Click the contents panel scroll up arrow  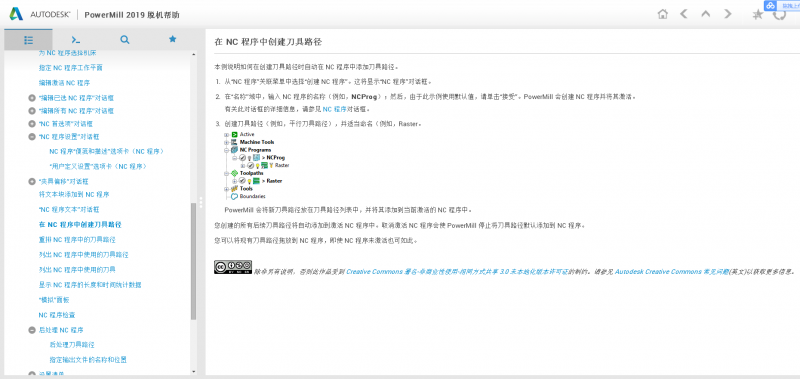point(193,54)
